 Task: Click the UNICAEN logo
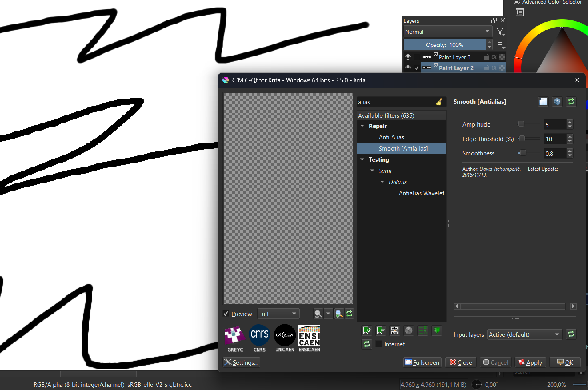(x=285, y=339)
